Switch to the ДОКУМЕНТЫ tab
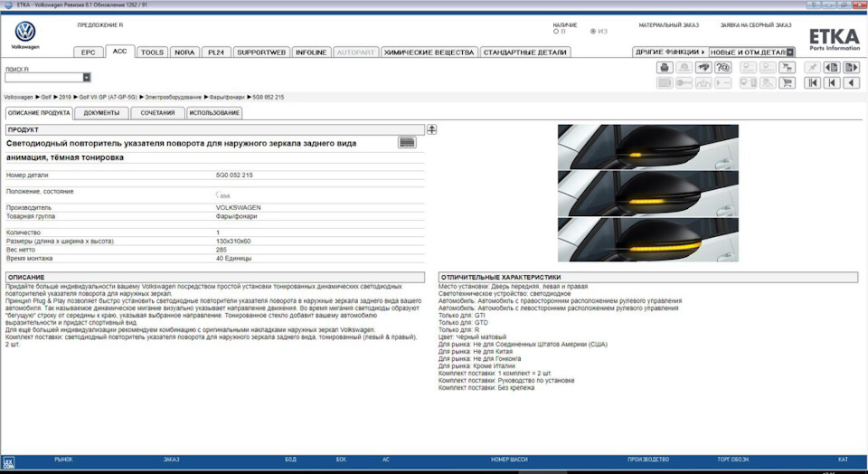This screenshot has width=868, height=474. [x=101, y=113]
